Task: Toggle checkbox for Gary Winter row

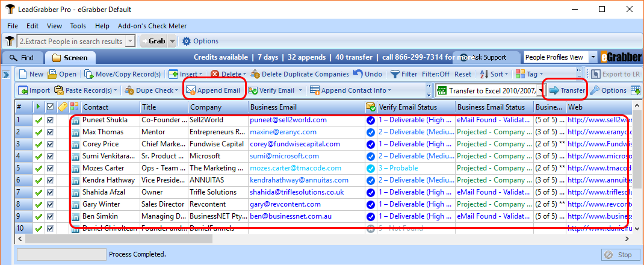Action: pos(51,204)
